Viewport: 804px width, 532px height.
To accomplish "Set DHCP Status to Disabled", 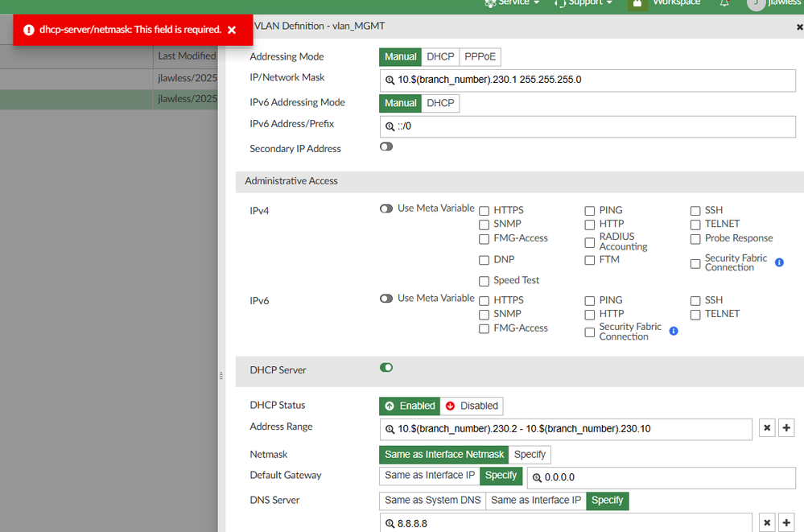I will (x=472, y=406).
